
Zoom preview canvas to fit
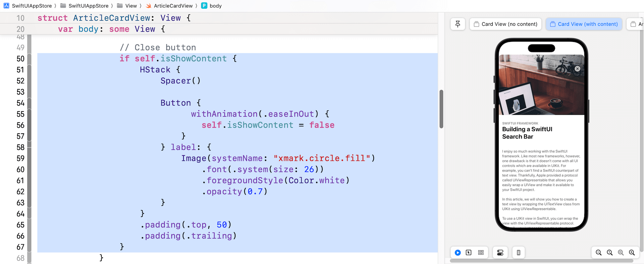[621, 253]
